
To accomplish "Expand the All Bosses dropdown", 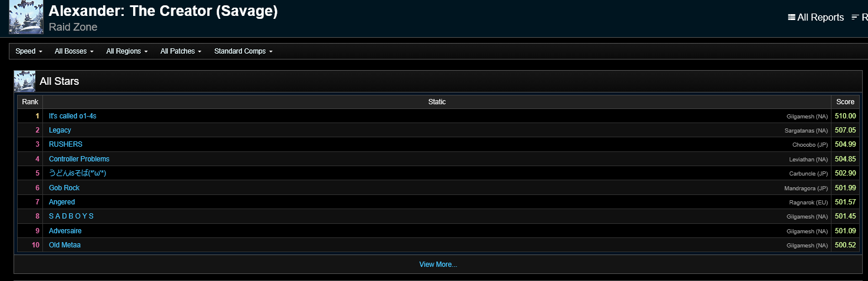I will click(74, 51).
